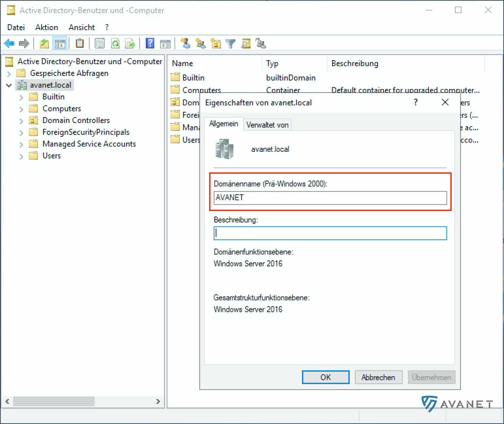
Task: Click the tree pane horizontal scrollbar thumb
Action: [54, 401]
